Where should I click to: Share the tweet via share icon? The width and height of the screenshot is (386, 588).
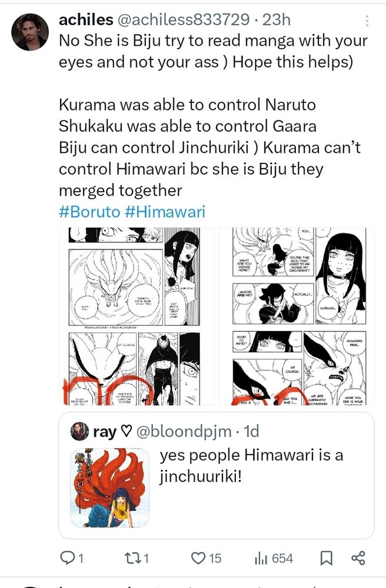tap(358, 558)
